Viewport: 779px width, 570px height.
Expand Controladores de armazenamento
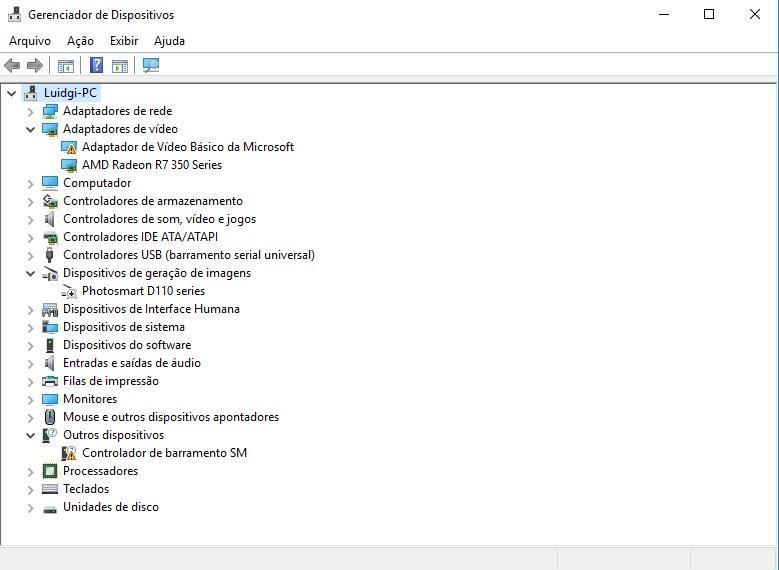30,201
